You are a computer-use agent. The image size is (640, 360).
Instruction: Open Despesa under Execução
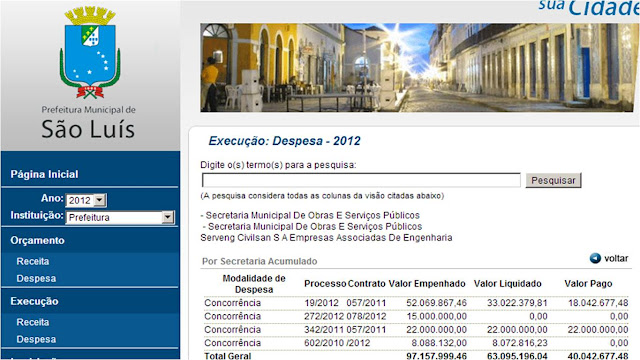[36, 339]
